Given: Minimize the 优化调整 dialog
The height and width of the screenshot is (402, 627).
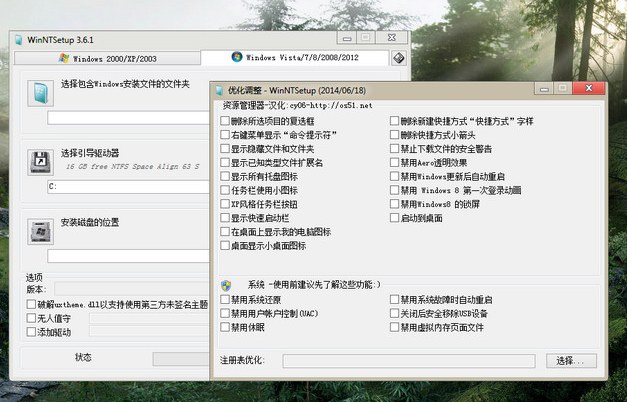Looking at the screenshot, I should coord(544,88).
